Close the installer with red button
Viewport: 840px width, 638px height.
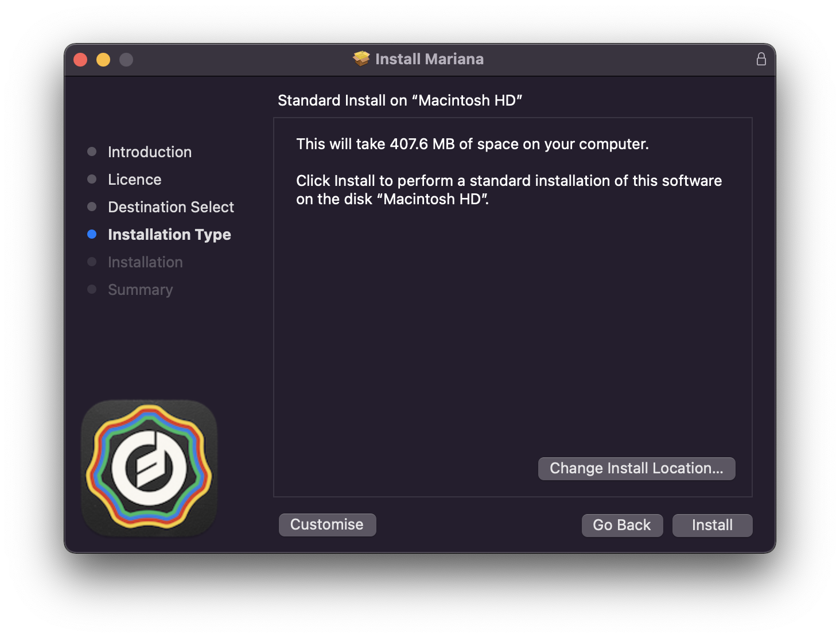click(80, 60)
